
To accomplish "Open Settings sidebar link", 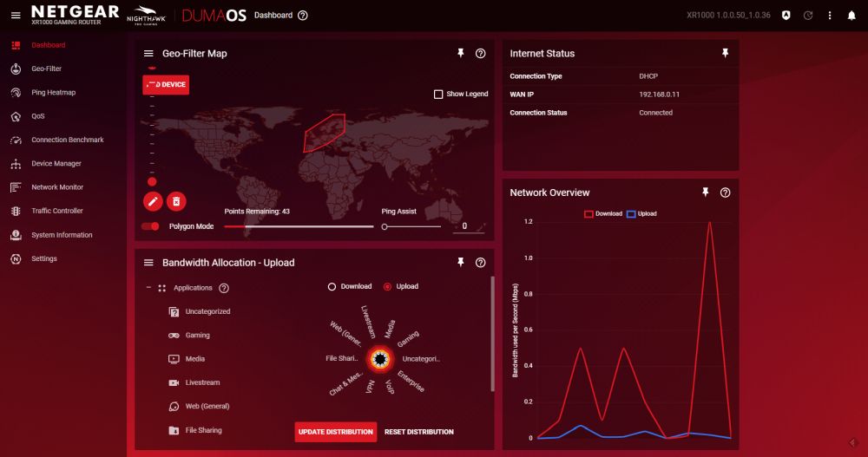I will pos(43,259).
